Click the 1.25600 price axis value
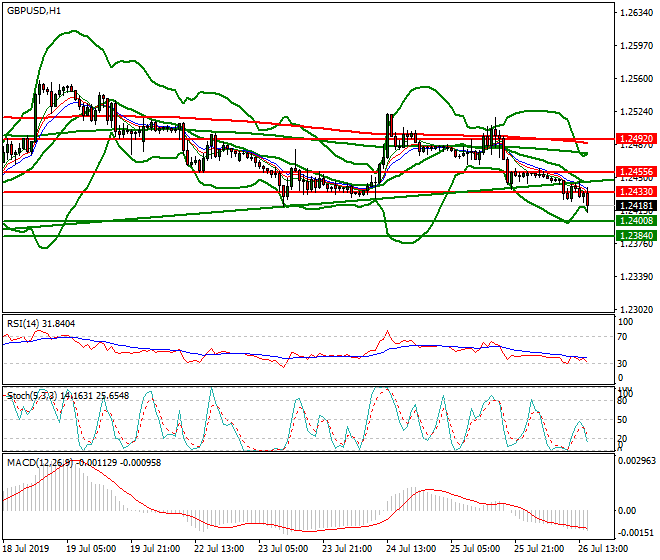The image size is (660, 560). point(637,79)
